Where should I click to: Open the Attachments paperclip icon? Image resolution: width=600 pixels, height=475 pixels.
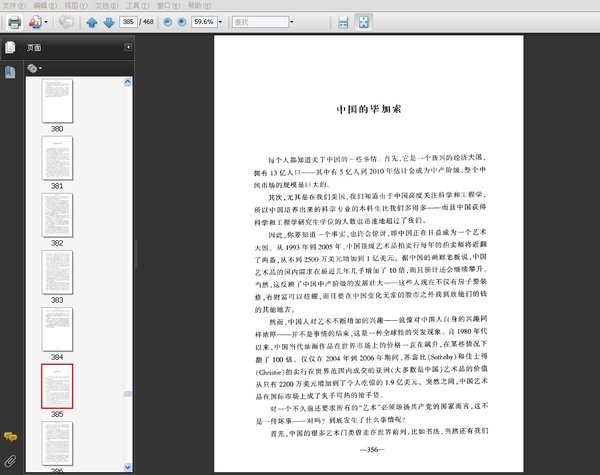pos(10,461)
